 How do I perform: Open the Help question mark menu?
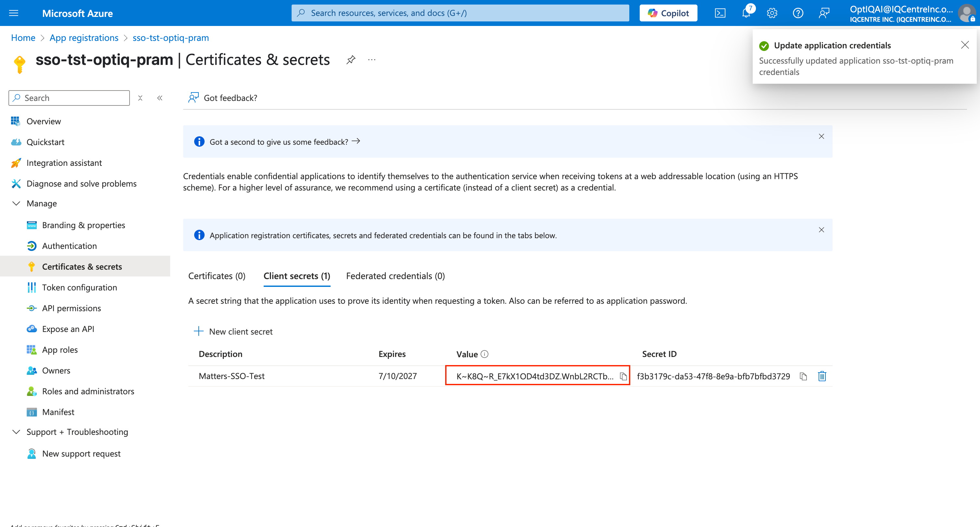click(798, 13)
